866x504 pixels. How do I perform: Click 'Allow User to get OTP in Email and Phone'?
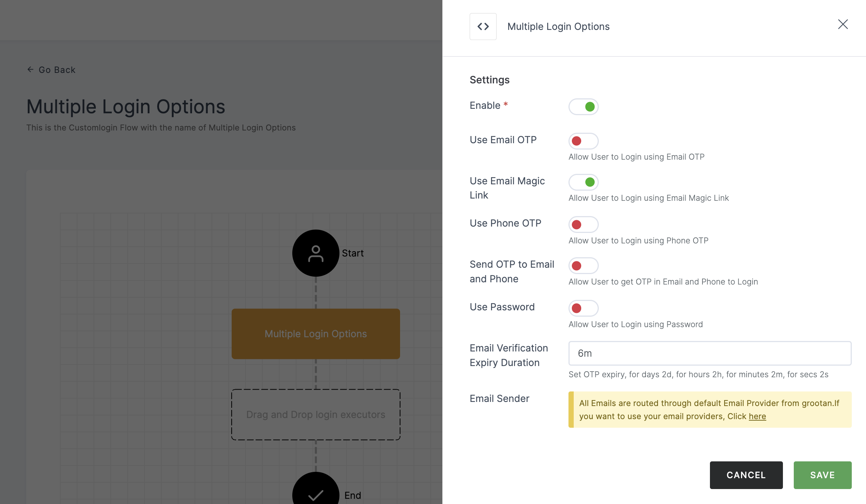pos(663,282)
